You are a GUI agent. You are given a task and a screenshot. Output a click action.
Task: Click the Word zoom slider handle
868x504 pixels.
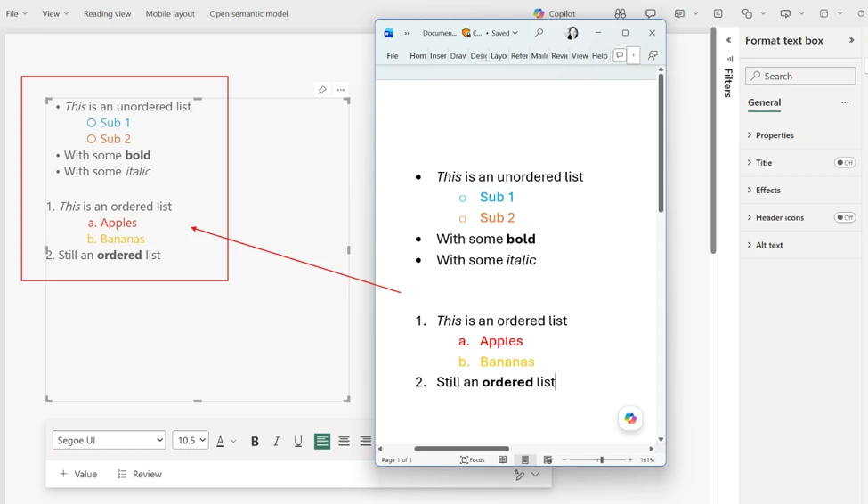coord(601,459)
